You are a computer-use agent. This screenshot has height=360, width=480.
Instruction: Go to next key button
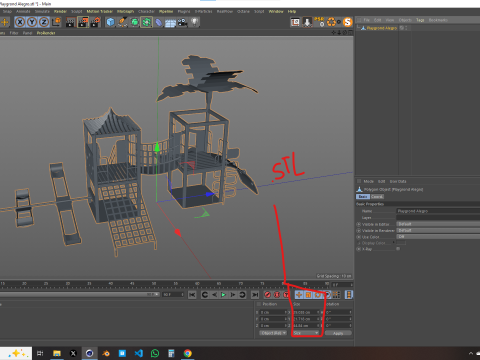click(x=242, y=295)
